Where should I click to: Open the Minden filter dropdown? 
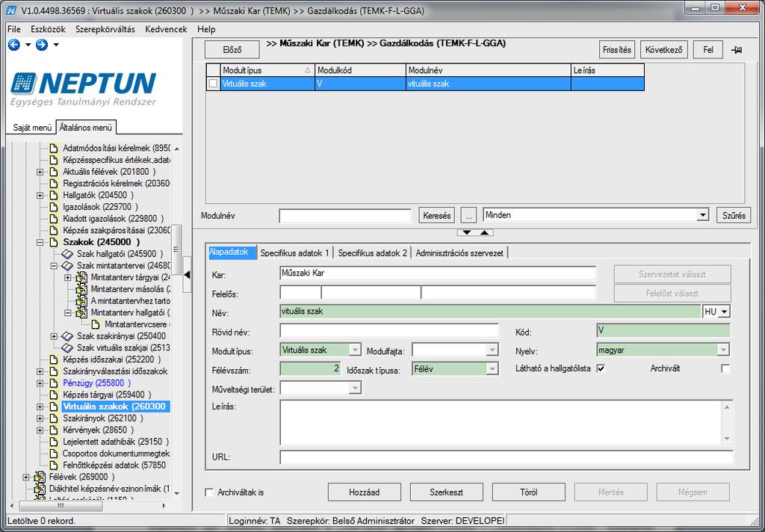[x=702, y=214]
